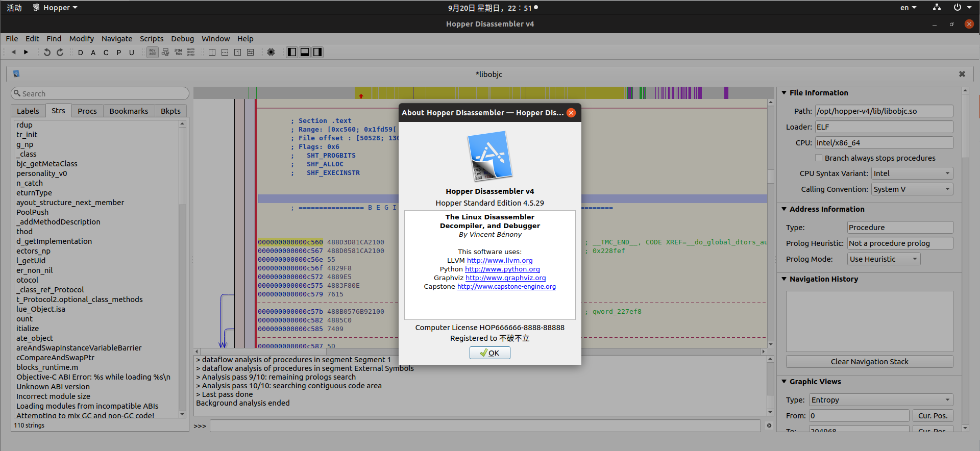Viewport: 980px width, 451px height.
Task: Switch to ASM mode (mov add icon)
Action: click(153, 52)
